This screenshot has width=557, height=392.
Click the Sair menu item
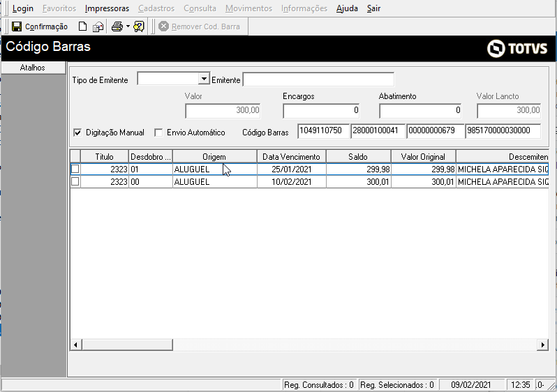[x=373, y=8]
